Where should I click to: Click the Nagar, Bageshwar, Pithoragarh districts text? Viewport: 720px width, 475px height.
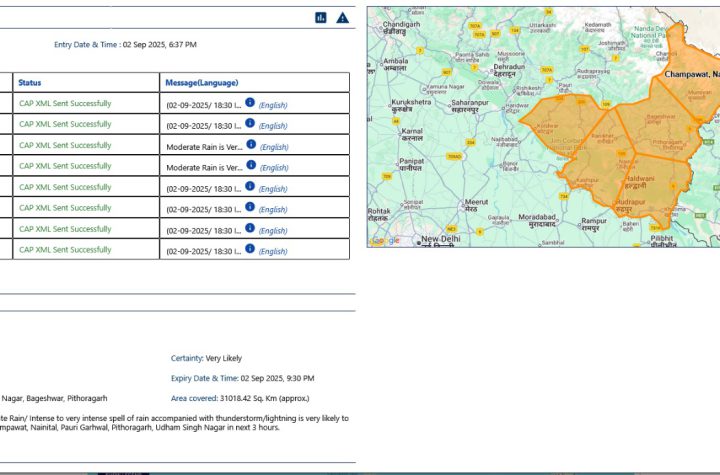point(54,398)
